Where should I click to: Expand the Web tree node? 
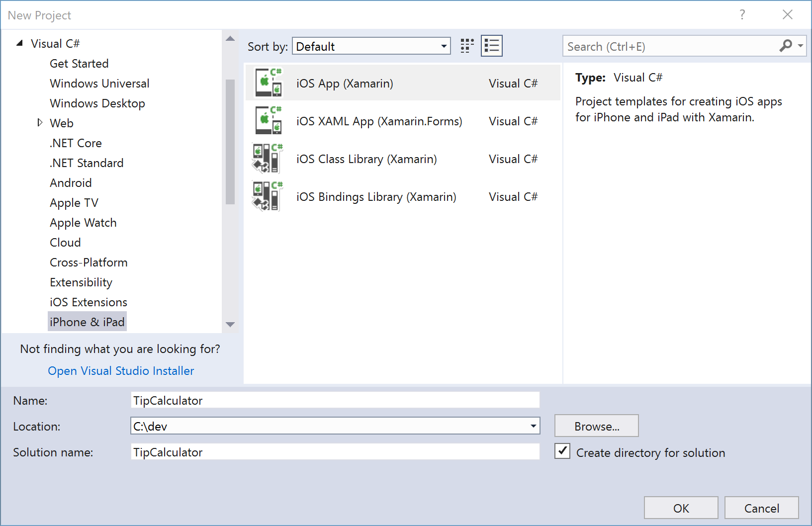coord(40,123)
